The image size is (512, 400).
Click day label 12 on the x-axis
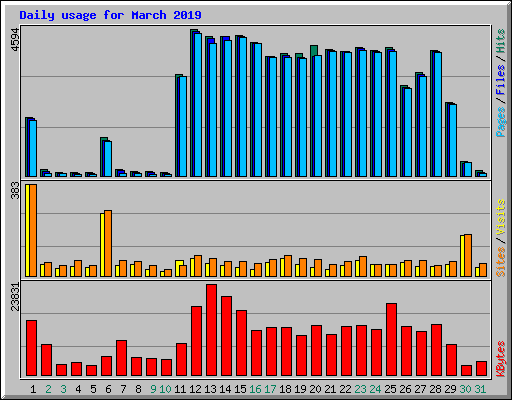click(x=195, y=389)
